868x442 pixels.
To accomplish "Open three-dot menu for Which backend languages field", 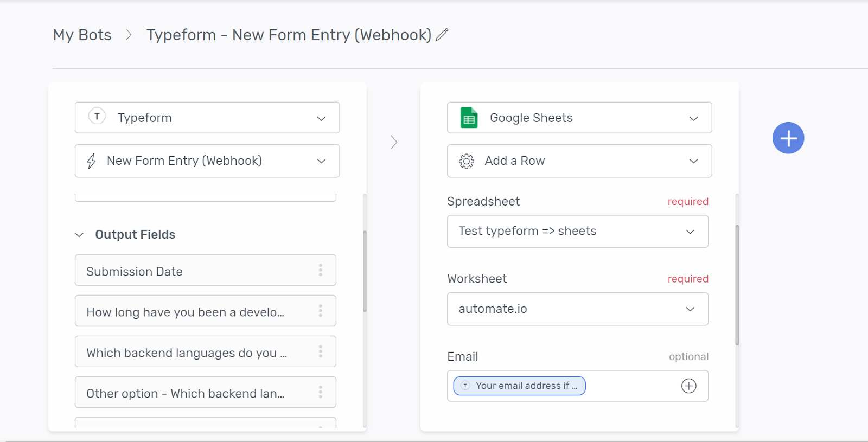I will tap(321, 351).
